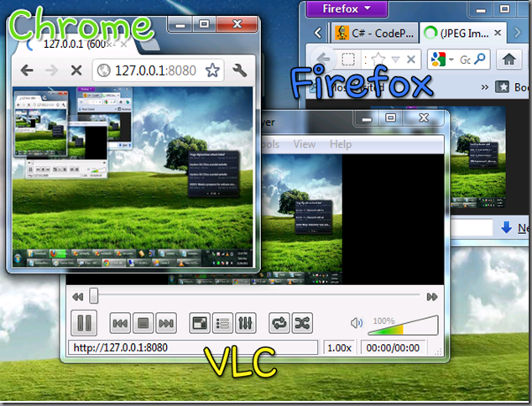Click the VLC seek bar handle
532x406 pixels.
[94, 296]
